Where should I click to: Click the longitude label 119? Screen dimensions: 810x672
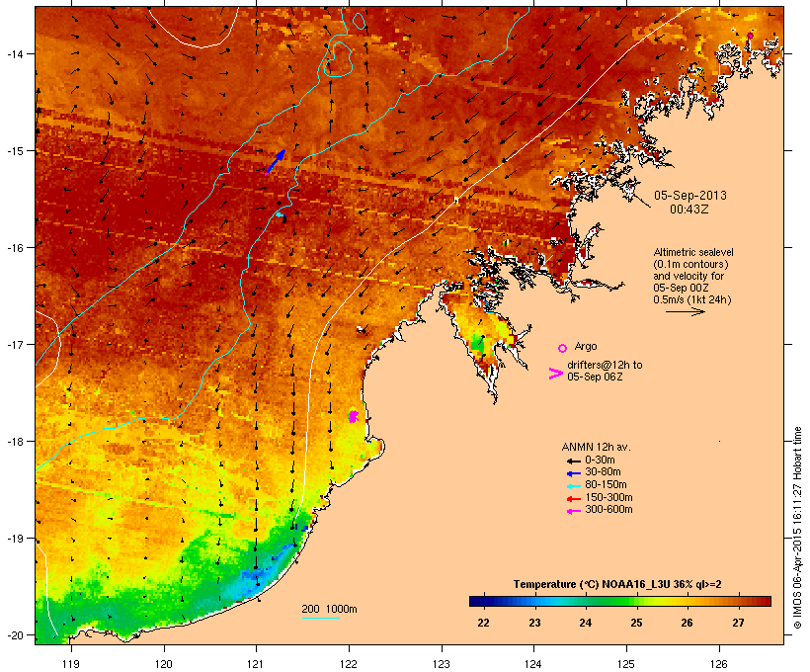click(x=71, y=664)
